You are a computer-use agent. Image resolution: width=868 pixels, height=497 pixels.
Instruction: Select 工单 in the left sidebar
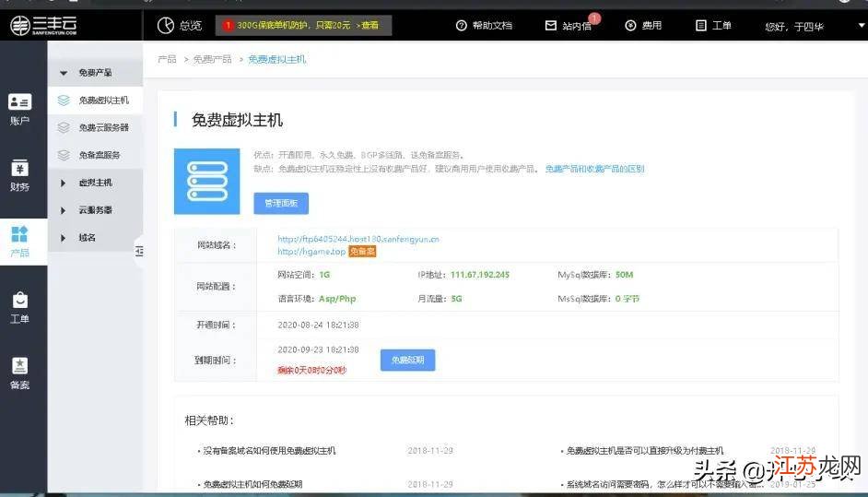click(20, 307)
